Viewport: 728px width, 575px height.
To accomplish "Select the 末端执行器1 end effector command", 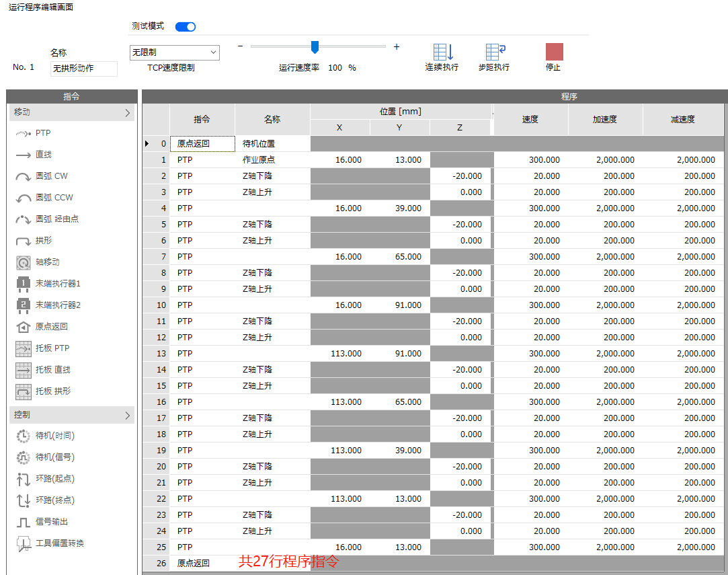I will tap(24, 284).
